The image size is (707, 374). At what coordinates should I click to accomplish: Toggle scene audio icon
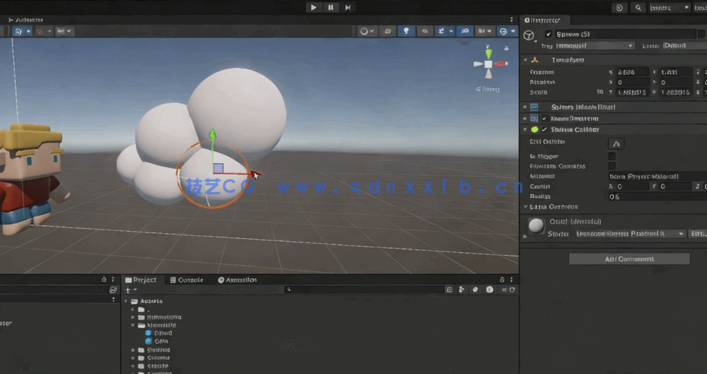point(425,31)
